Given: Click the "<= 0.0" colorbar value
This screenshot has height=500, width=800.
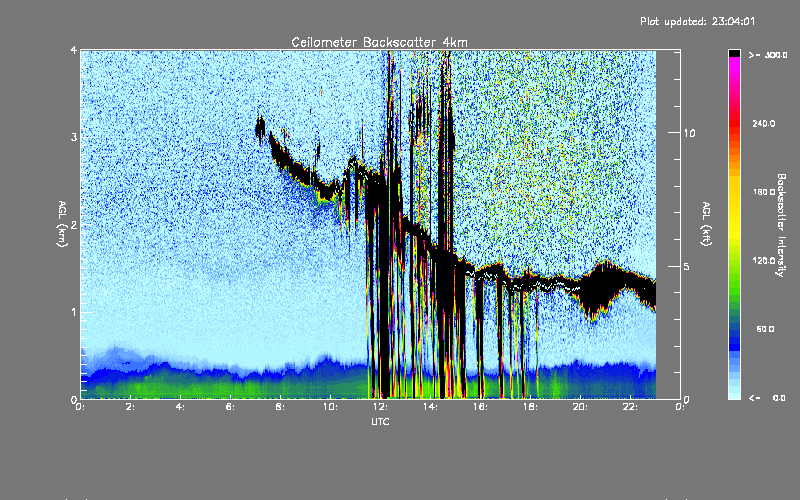Looking at the screenshot, I should coord(767,398).
